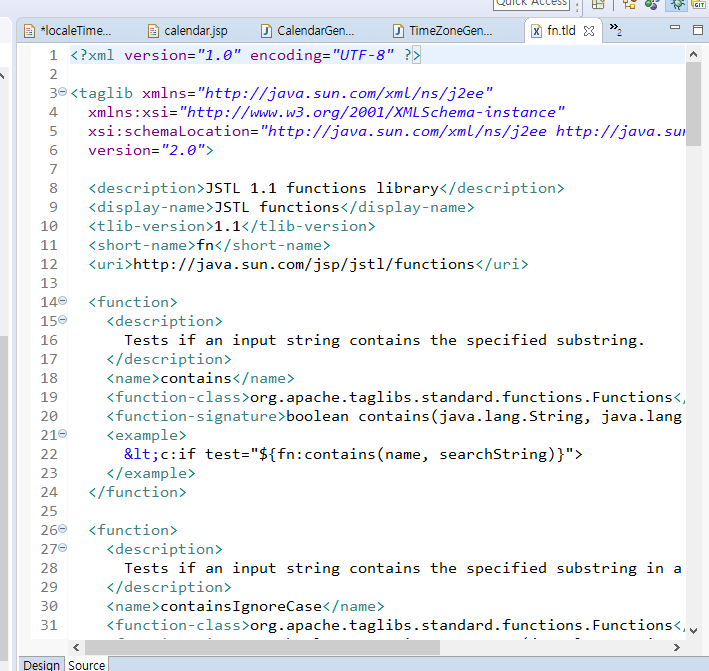The height and width of the screenshot is (671, 709).
Task: Click the uri text on line 12
Action: pos(304,264)
